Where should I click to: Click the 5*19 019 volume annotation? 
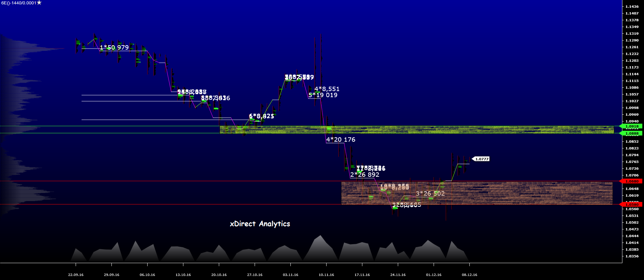pos(323,95)
